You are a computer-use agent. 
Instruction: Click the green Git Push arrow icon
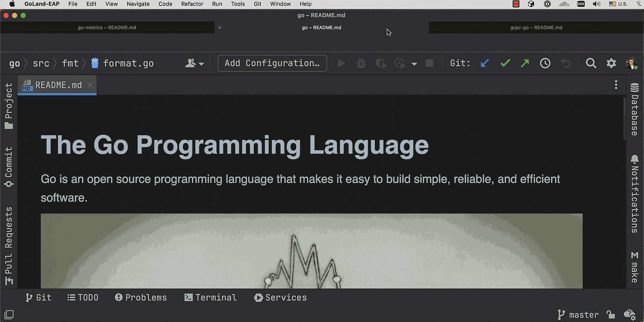pyautogui.click(x=525, y=64)
